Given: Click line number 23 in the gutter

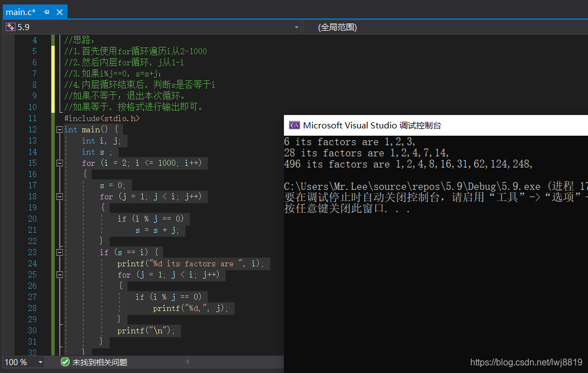Looking at the screenshot, I should click(x=32, y=252).
